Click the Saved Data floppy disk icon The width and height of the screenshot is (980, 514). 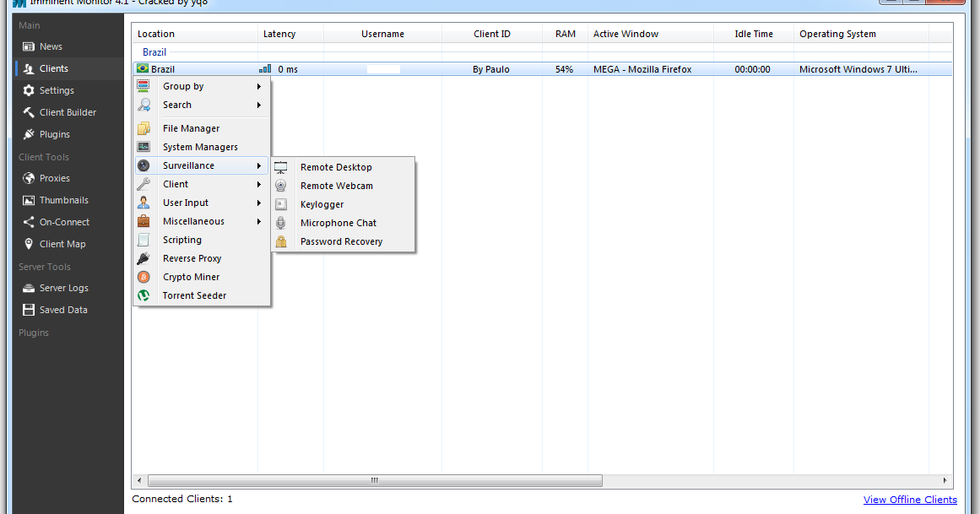[28, 310]
